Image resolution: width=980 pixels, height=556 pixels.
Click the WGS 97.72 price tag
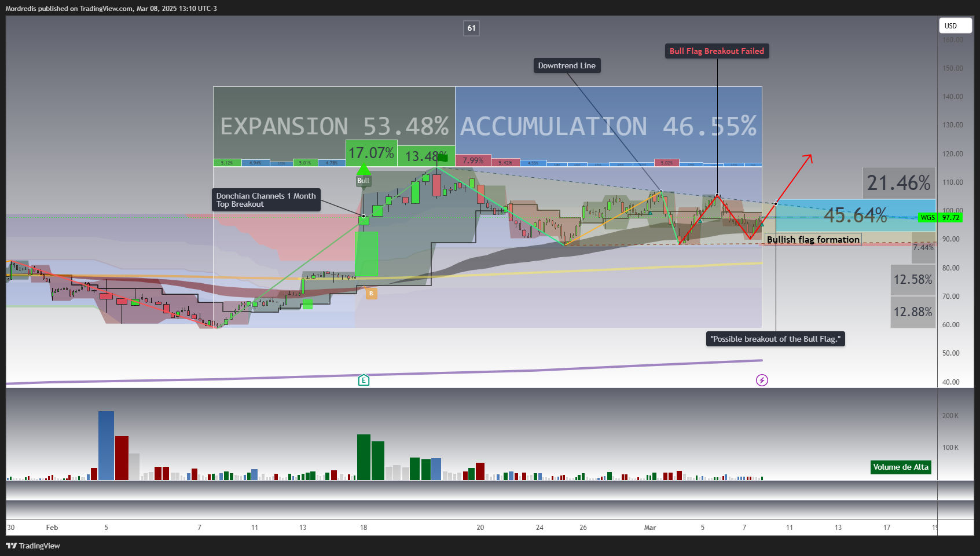(x=940, y=218)
